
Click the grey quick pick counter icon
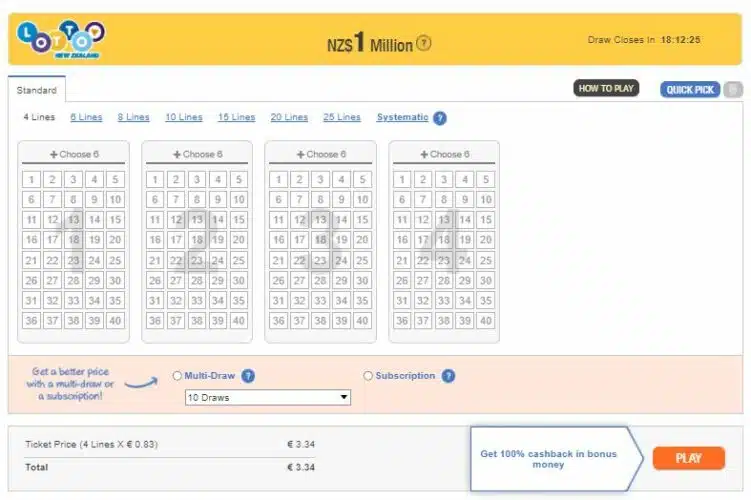tap(733, 90)
